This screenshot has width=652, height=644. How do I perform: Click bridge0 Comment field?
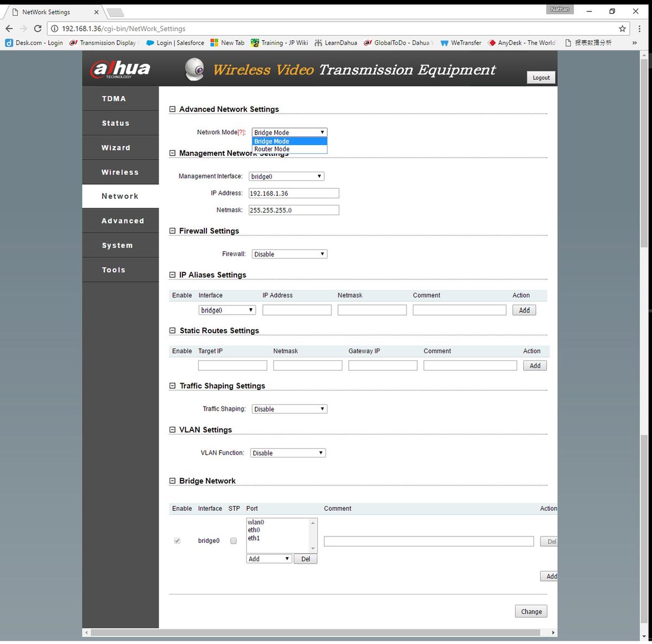[x=429, y=541]
